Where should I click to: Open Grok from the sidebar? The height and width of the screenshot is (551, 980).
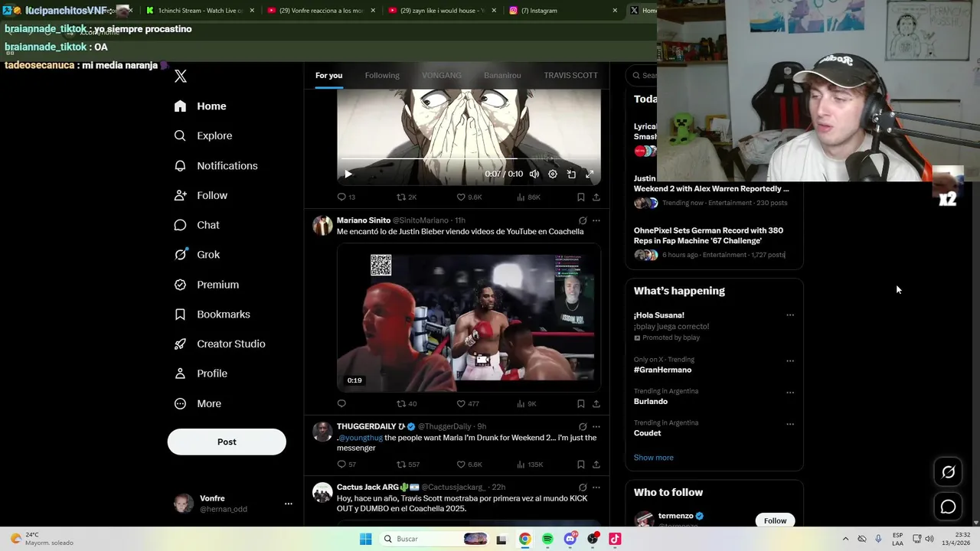coord(197,255)
